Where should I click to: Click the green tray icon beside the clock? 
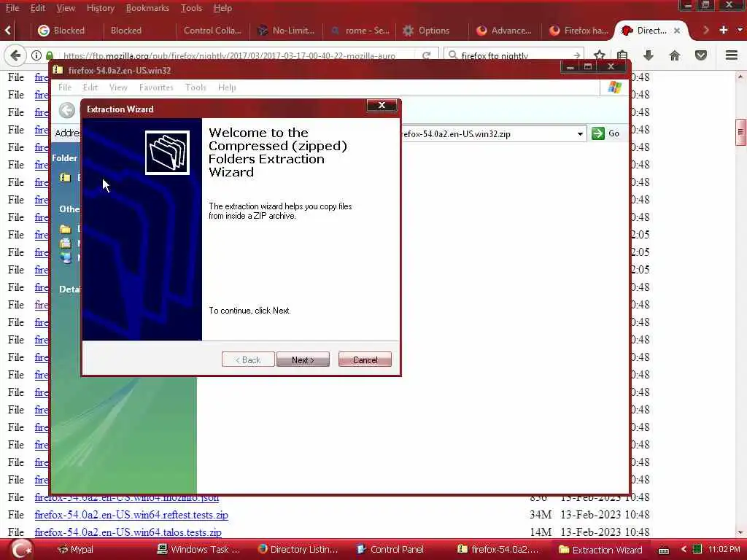tap(697, 550)
